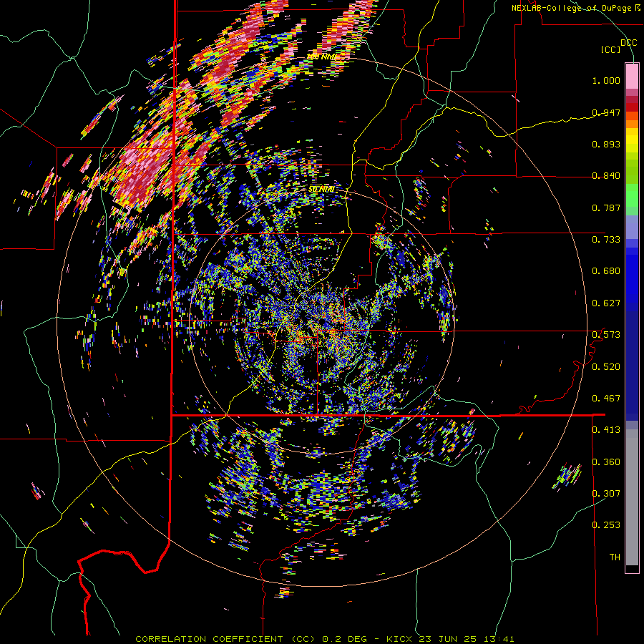Click the [CC] label above the color bar
Viewport: 644px width, 644px height.
point(611,49)
